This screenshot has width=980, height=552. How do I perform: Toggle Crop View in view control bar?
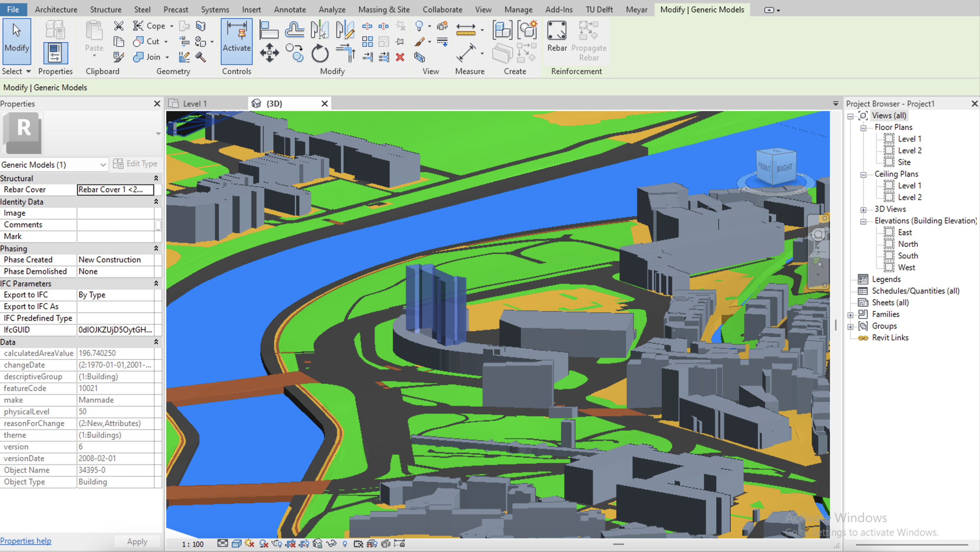tap(291, 543)
